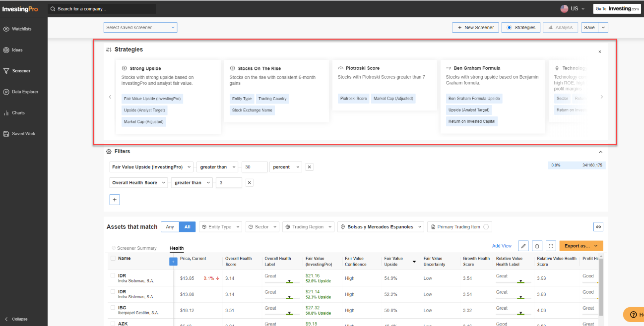Open the Select saved screener dropdown
This screenshot has width=644, height=326.
(140, 28)
